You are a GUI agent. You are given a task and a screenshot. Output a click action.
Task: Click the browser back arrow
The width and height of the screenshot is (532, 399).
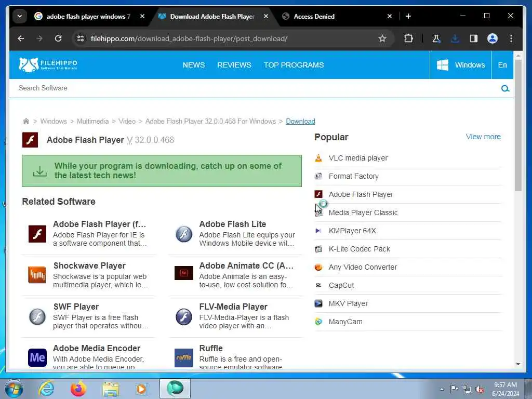pyautogui.click(x=21, y=38)
